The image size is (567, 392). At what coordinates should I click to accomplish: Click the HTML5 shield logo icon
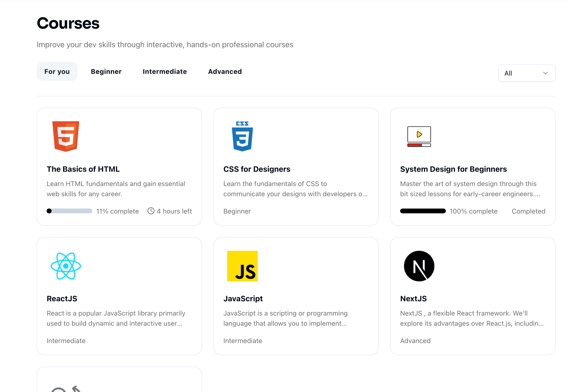(x=66, y=136)
